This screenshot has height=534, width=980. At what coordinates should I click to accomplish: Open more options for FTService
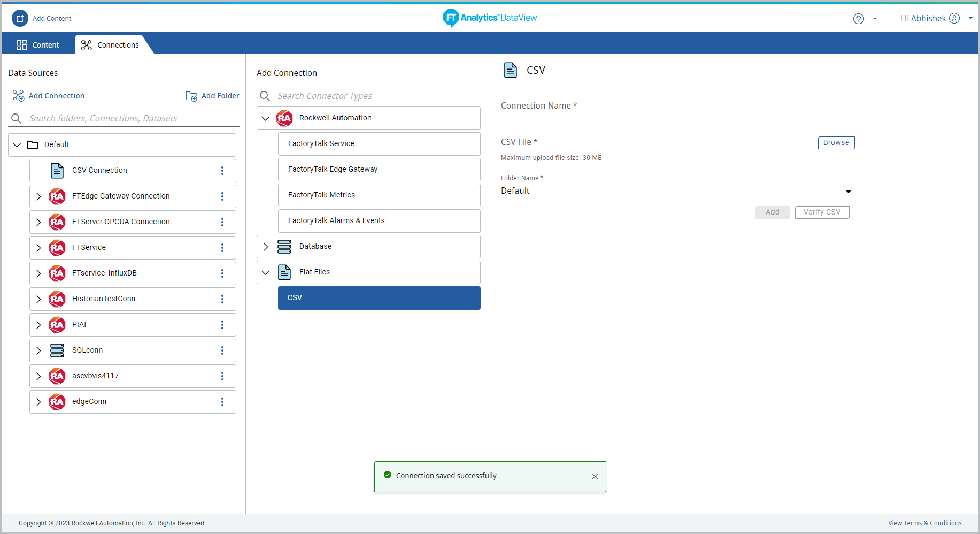pos(222,248)
